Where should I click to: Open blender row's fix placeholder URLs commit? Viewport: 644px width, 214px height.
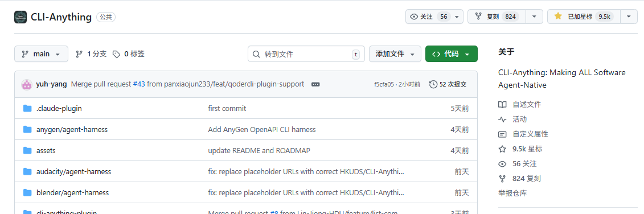click(306, 192)
